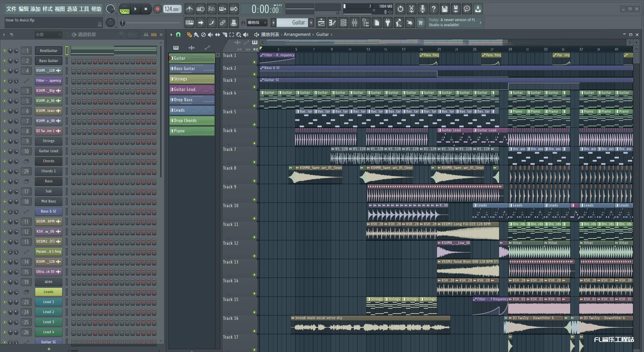Toggle mute LED on Strings channel
644x352 pixels.
click(x=4, y=141)
